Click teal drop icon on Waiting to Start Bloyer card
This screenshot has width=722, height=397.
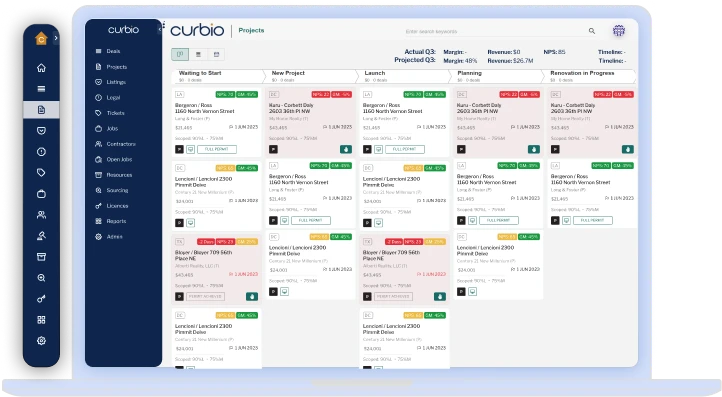[252, 297]
